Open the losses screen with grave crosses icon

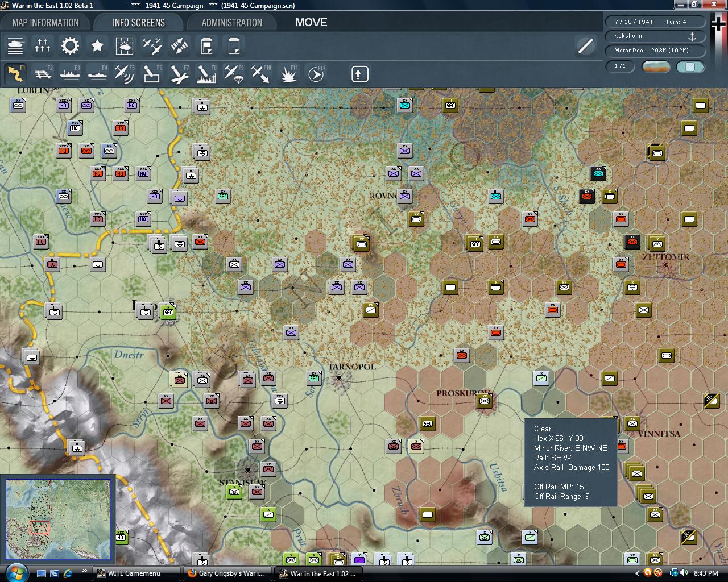pos(43,46)
